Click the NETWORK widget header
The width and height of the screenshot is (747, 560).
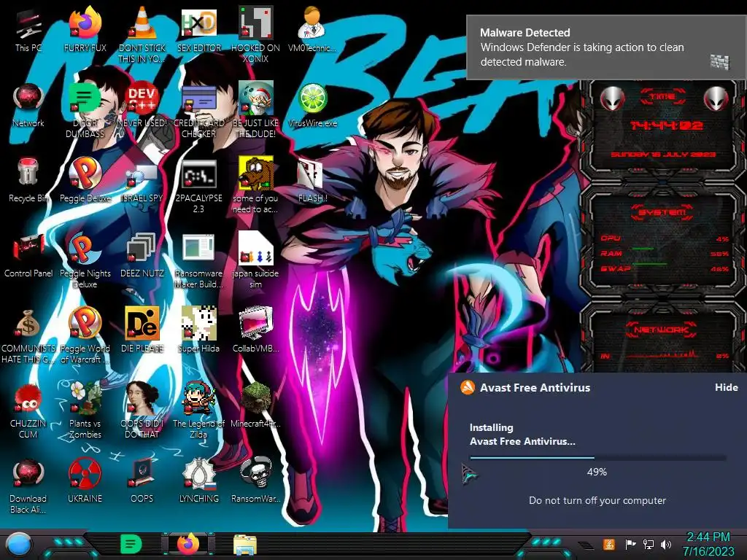[x=661, y=329]
